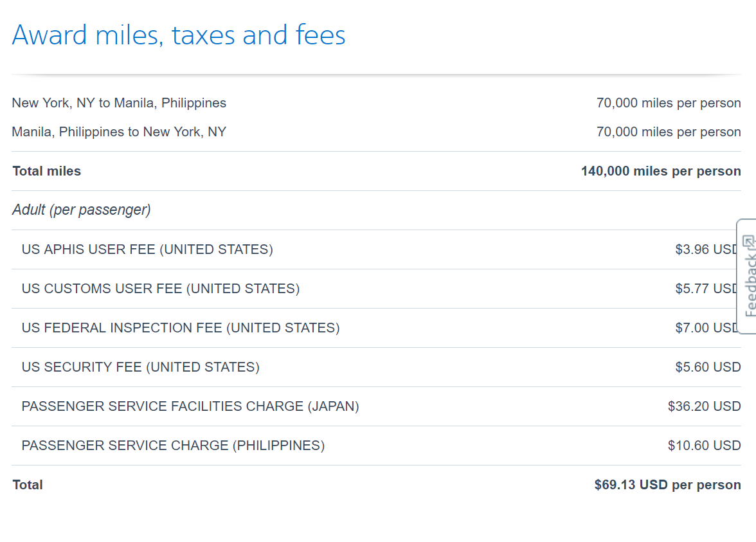Click the Adult (per passenger) label
The height and width of the screenshot is (542, 756).
82,210
